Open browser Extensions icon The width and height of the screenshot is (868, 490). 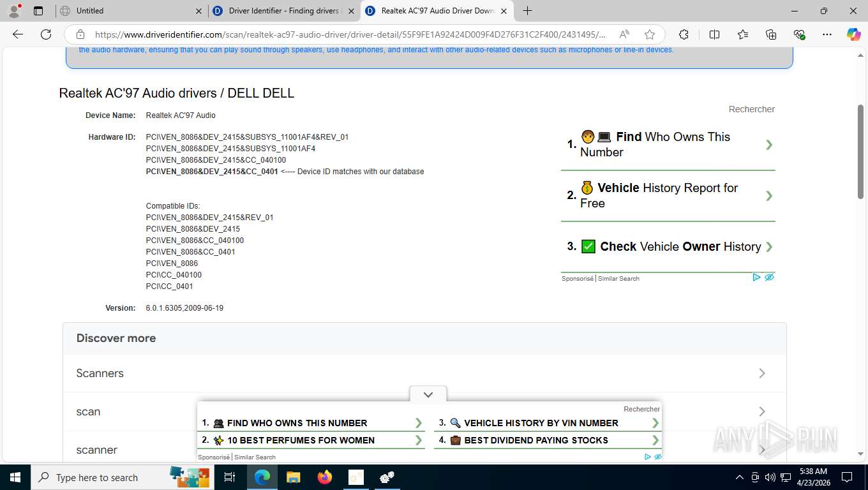[684, 34]
